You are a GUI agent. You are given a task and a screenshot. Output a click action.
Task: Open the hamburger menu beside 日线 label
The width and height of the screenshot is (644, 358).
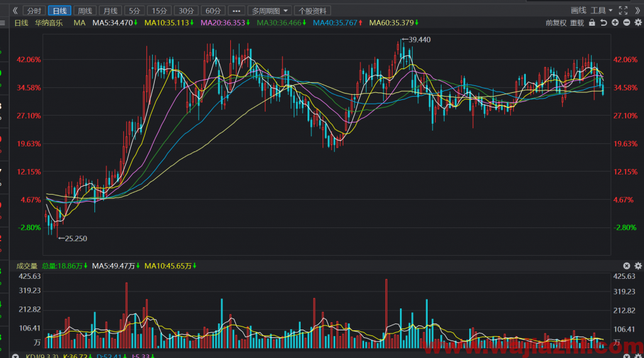pos(3,23)
